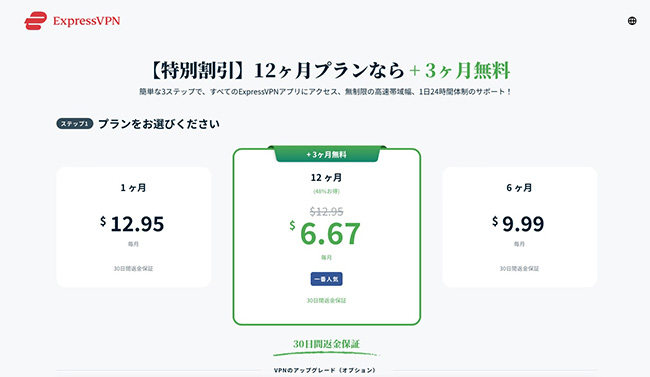This screenshot has height=377, width=650.
Task: Click the ExpressVPN wordmark text
Action: coord(86,21)
